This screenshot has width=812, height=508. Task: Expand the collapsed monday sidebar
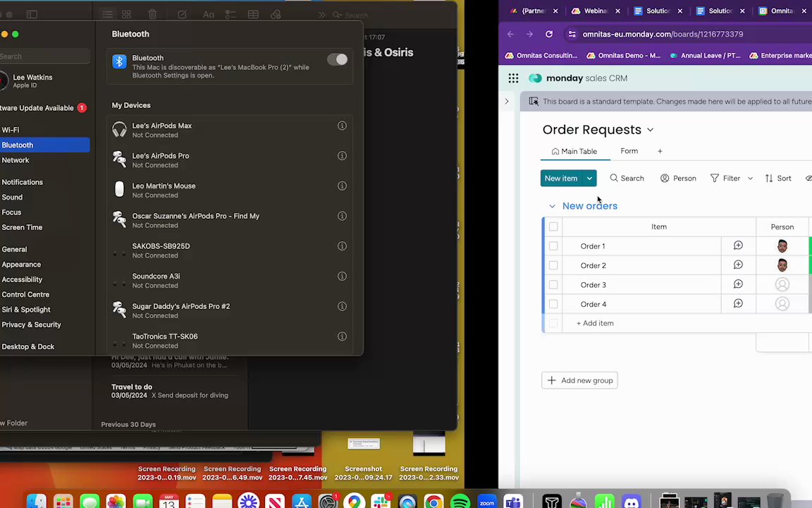pos(507,102)
